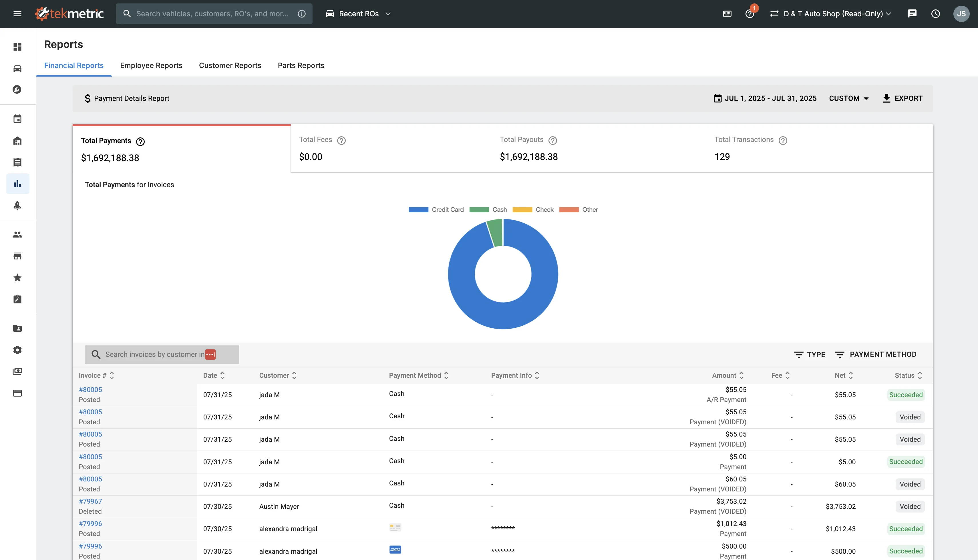Open the calendar icon in sidebar

(17, 119)
